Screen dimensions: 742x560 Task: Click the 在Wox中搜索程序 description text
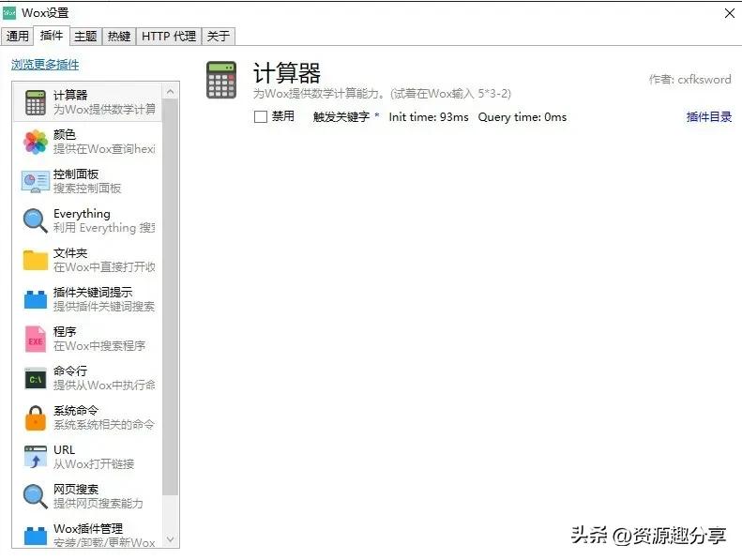tap(99, 346)
